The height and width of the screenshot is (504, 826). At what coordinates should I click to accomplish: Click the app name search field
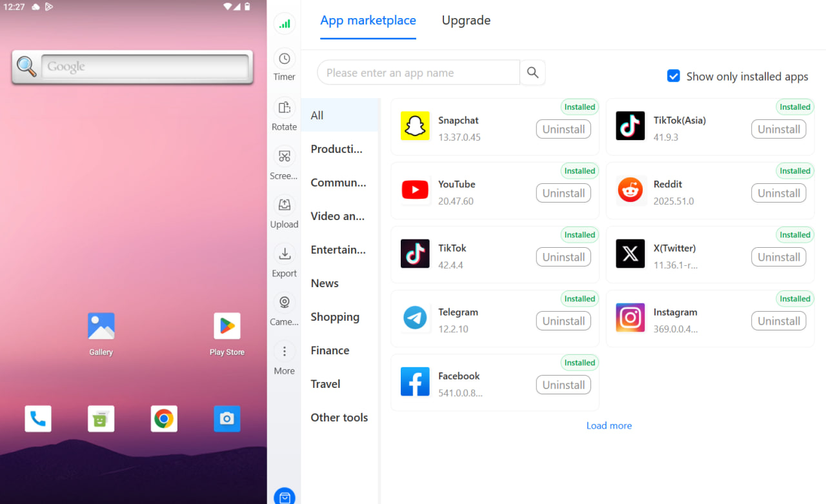pyautogui.click(x=418, y=73)
